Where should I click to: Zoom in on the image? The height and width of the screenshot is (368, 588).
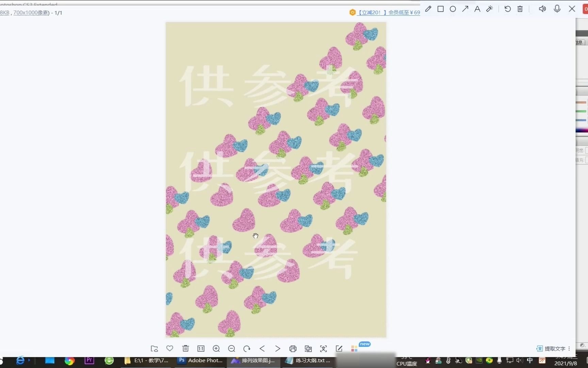click(x=216, y=348)
